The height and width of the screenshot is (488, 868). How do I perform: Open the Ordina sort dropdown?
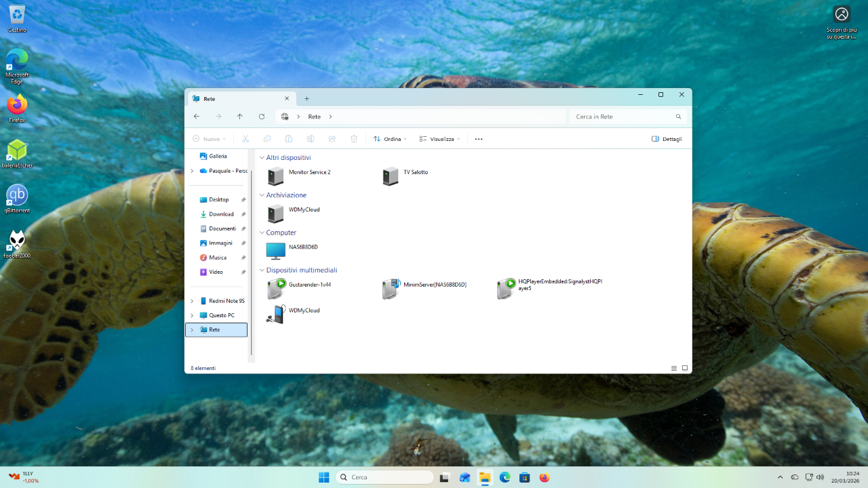[390, 139]
